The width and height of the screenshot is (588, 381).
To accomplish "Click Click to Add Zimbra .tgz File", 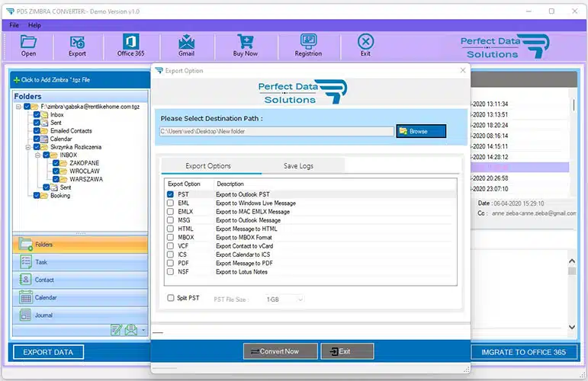I will 56,80.
